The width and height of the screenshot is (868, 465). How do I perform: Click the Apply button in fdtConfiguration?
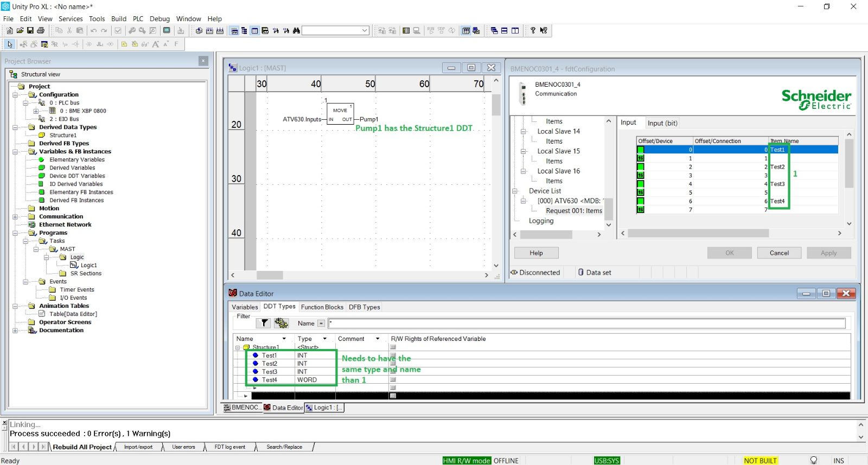(x=828, y=253)
